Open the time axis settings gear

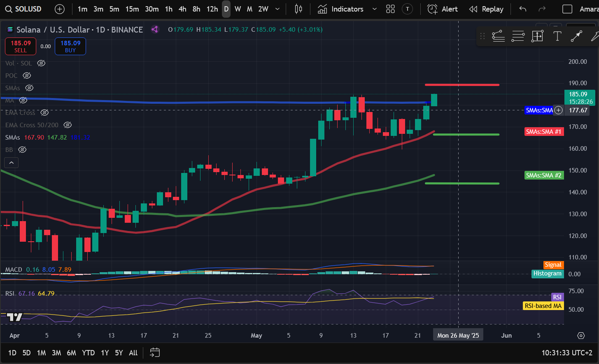(581, 336)
